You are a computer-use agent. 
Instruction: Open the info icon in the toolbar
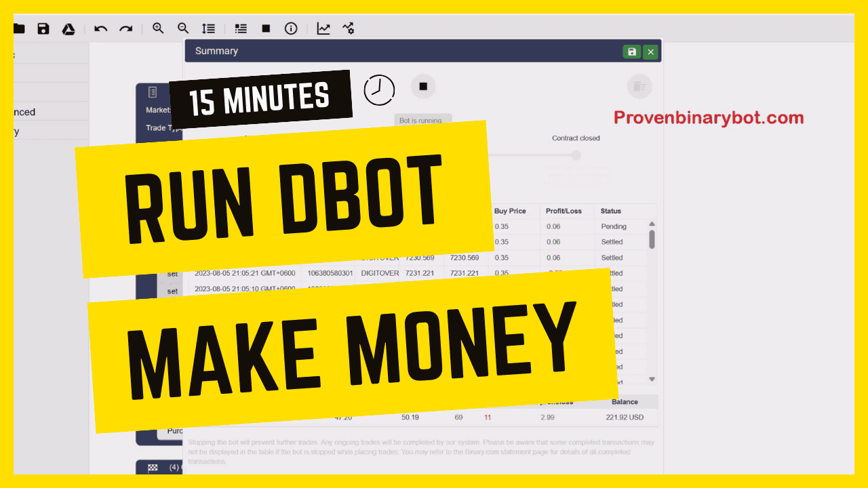click(x=291, y=28)
